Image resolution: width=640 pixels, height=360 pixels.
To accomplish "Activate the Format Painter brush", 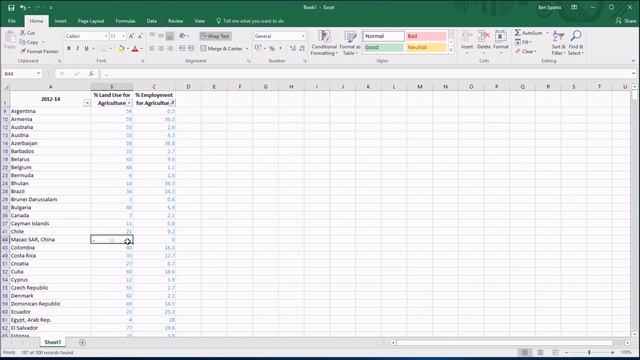I will tap(23, 51).
